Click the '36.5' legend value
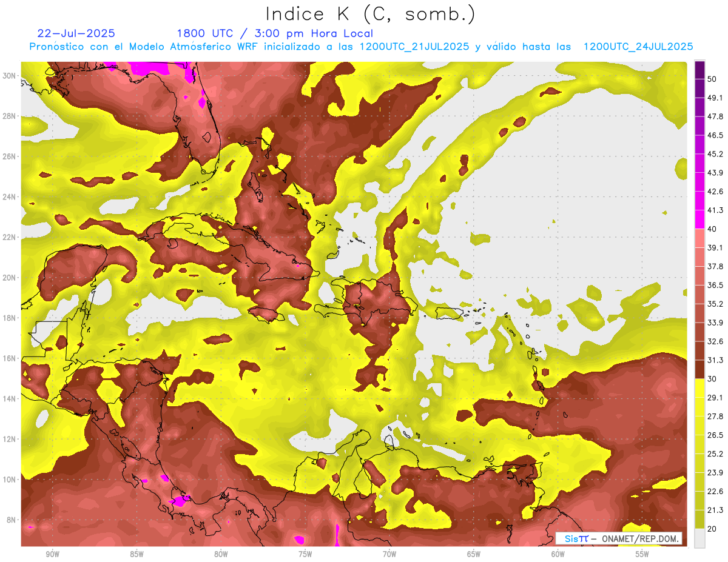The width and height of the screenshot is (728, 562). (x=715, y=285)
